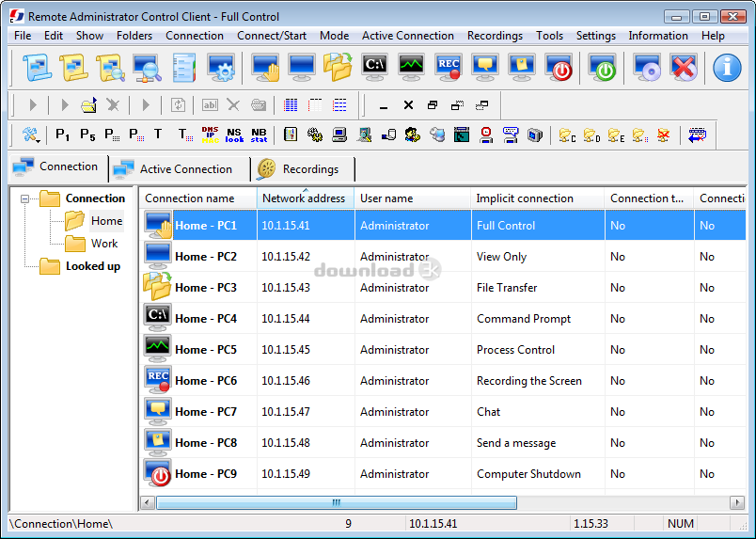Click the scrollbar right arrow
This screenshot has height=539, width=756.
(736, 503)
